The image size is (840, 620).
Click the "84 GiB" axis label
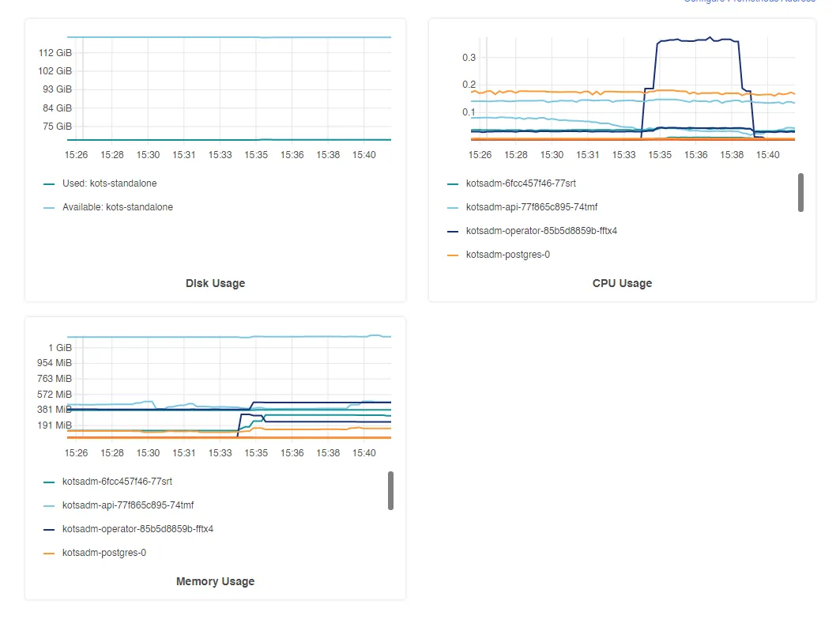58,108
